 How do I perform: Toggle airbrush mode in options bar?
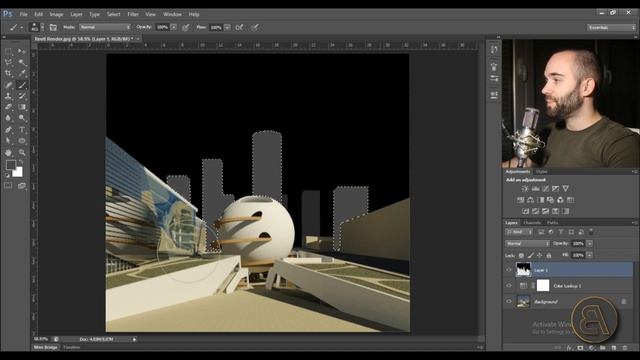pos(240,27)
